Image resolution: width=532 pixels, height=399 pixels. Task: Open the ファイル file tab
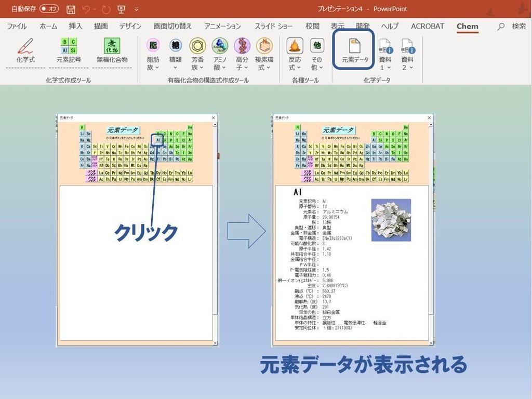17,26
